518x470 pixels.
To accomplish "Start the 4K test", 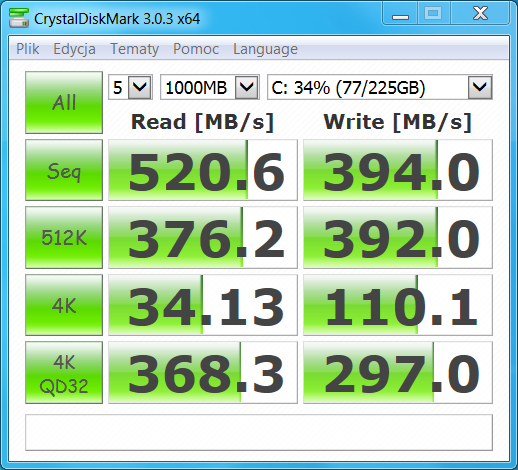I will (64, 305).
